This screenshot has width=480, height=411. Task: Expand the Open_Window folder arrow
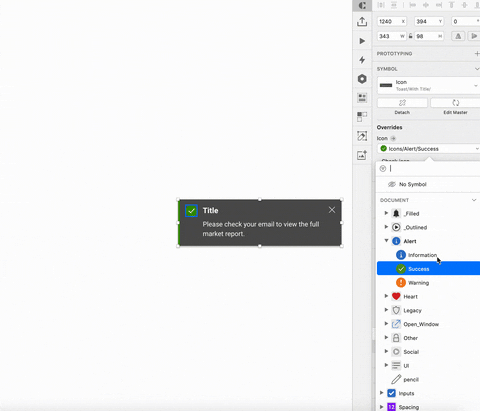point(386,324)
